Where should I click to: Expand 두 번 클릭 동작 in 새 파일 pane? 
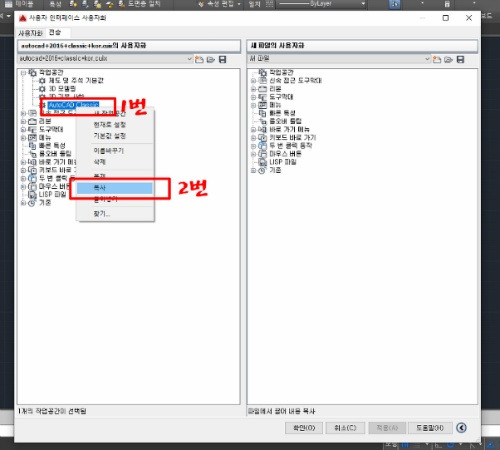(x=253, y=146)
